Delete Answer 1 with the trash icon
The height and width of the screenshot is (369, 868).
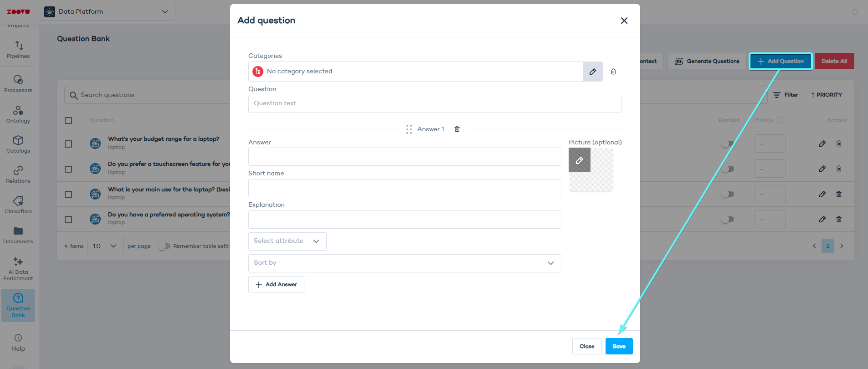[x=457, y=129]
